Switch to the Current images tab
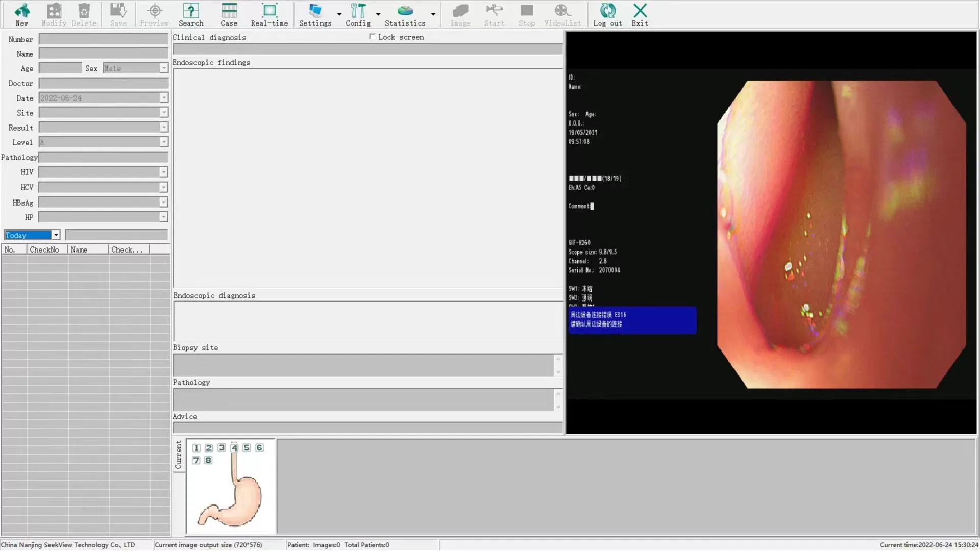 (x=179, y=454)
